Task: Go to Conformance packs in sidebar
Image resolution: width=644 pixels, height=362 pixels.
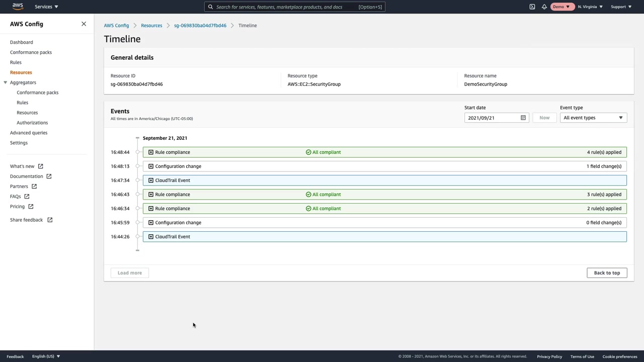Action: (31, 52)
